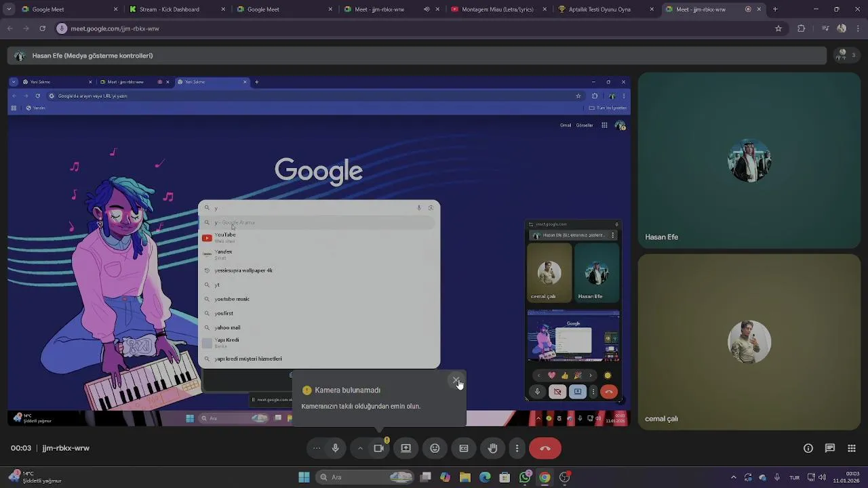Switch to Montagem Miau (Letra/Lyrics) tab
This screenshot has width=868, height=488.
coord(498,9)
